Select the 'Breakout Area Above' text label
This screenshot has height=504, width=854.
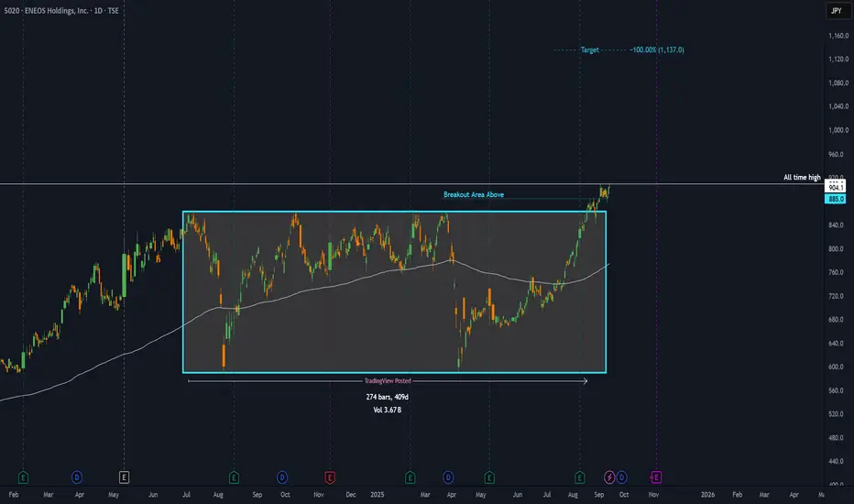coord(473,194)
